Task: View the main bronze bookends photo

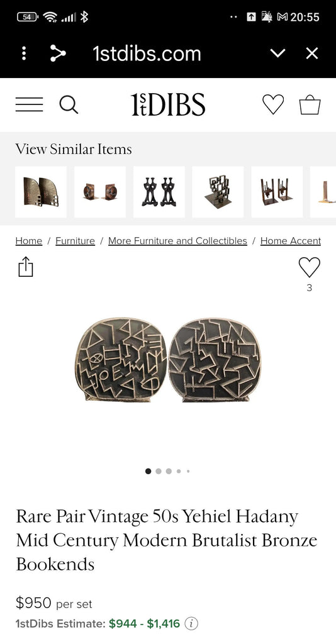Action: (x=167, y=359)
